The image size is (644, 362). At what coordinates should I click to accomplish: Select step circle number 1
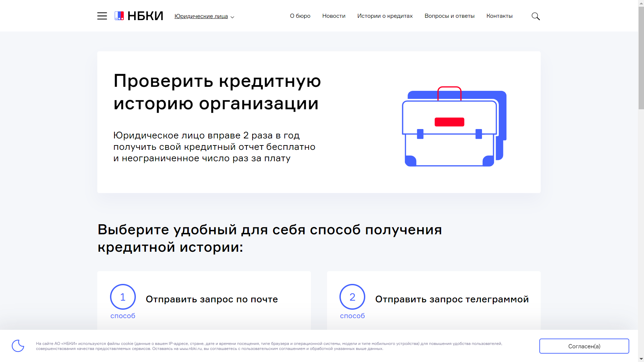point(123,297)
